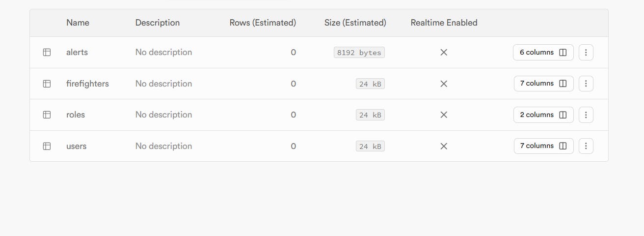644x236 pixels.
Task: Open the users table name
Action: 76,146
